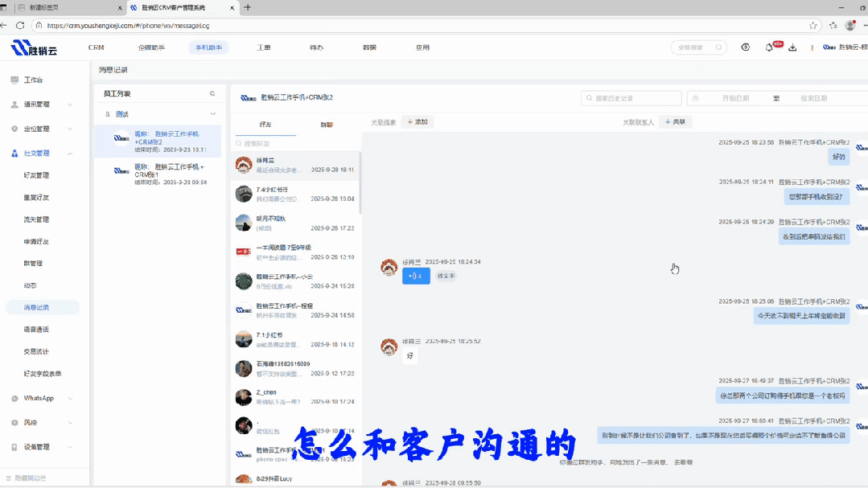868x488 pixels.
Task: Click the 搜索历史记录 search field
Action: tap(631, 99)
